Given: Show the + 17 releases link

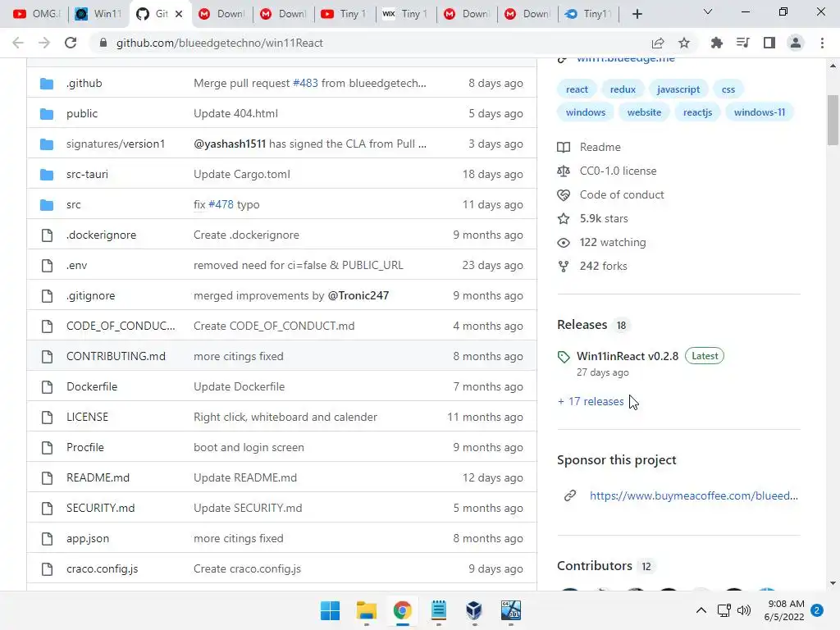Looking at the screenshot, I should pyautogui.click(x=591, y=401).
